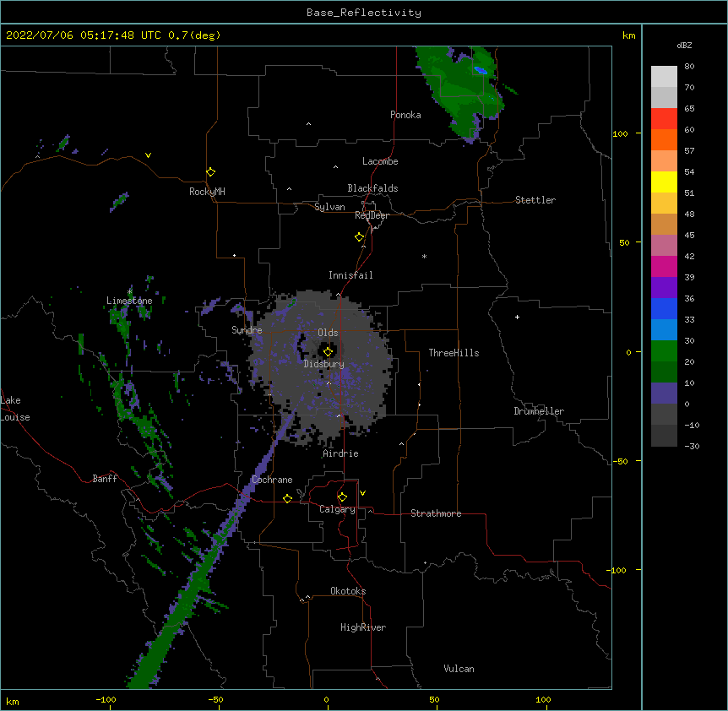
Task: Click the 65 dBZ red legend swatch
Action: [x=664, y=119]
